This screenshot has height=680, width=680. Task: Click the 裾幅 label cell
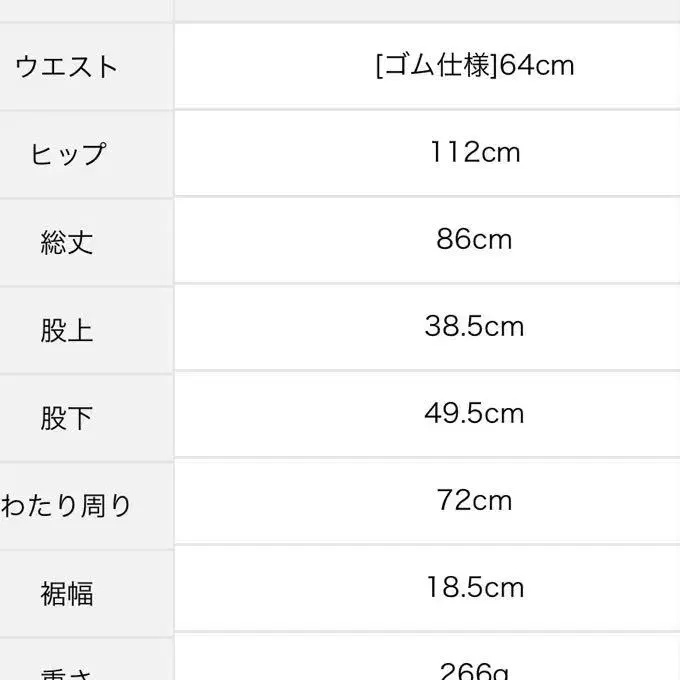click(x=66, y=593)
